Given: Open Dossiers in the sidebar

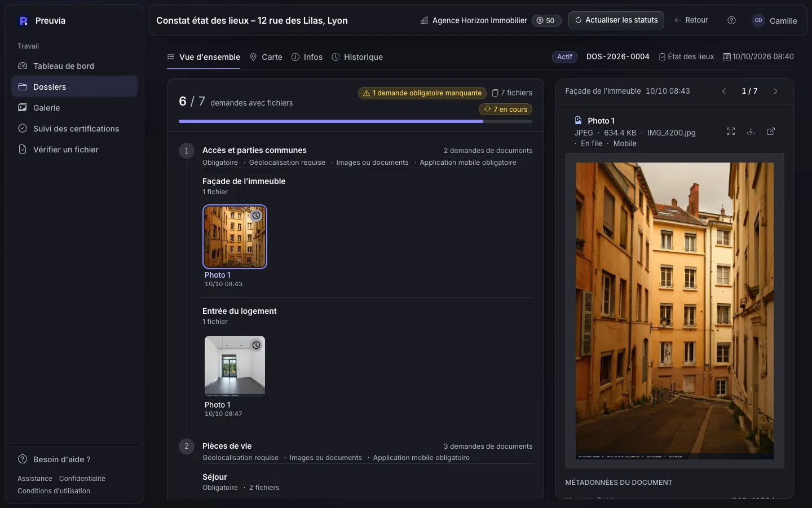Looking at the screenshot, I should [x=74, y=87].
